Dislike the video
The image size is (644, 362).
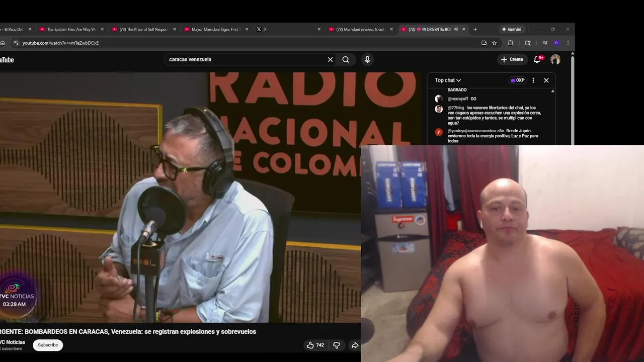[x=337, y=345]
